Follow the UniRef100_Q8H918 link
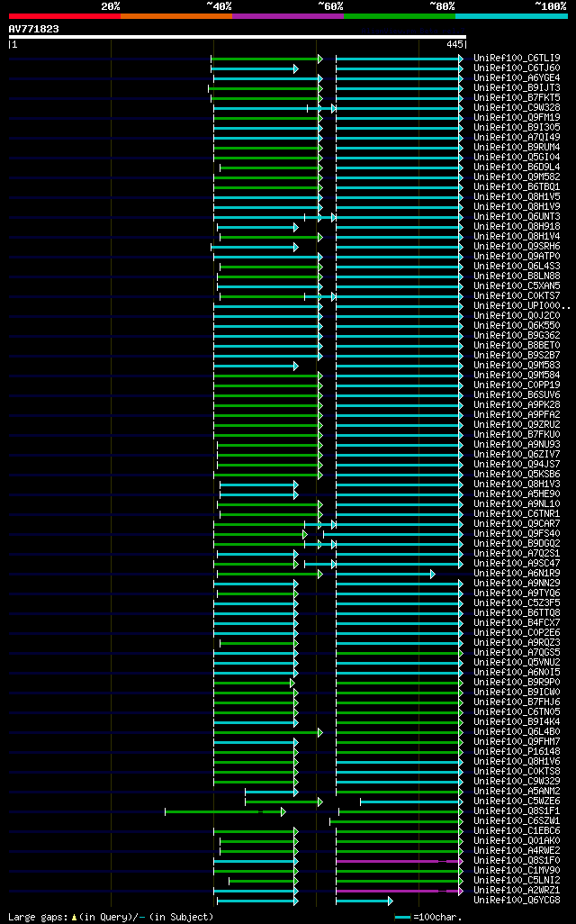Image resolution: width=576 pixels, height=924 pixels. [x=517, y=226]
